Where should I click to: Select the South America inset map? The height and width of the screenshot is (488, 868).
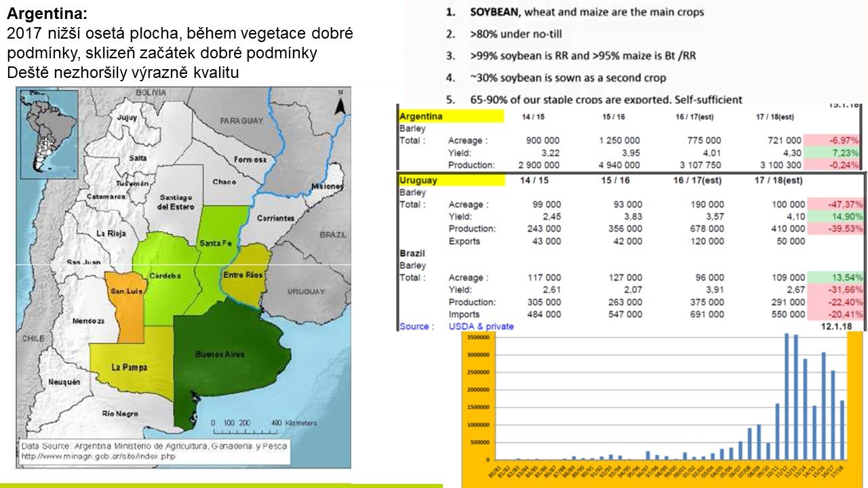pos(48,134)
